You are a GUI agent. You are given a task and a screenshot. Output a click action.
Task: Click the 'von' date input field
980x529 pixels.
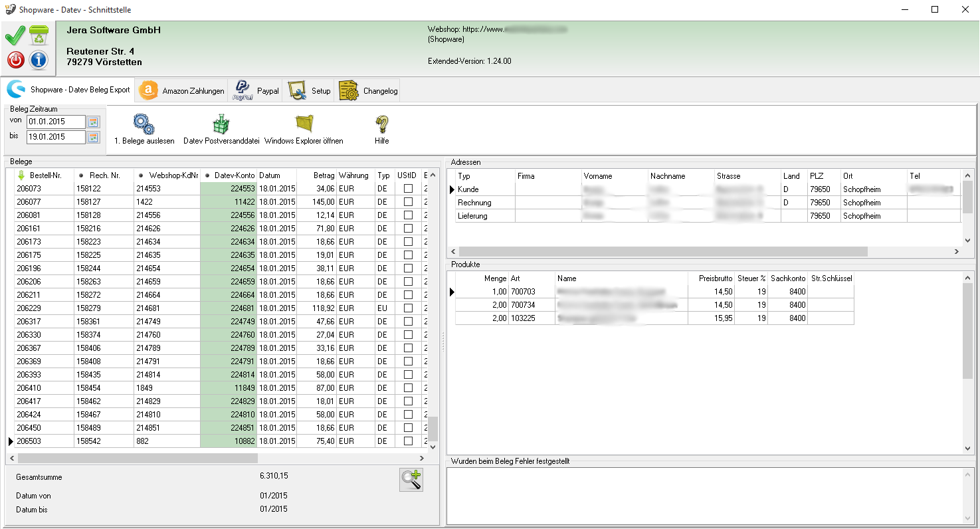[55, 122]
